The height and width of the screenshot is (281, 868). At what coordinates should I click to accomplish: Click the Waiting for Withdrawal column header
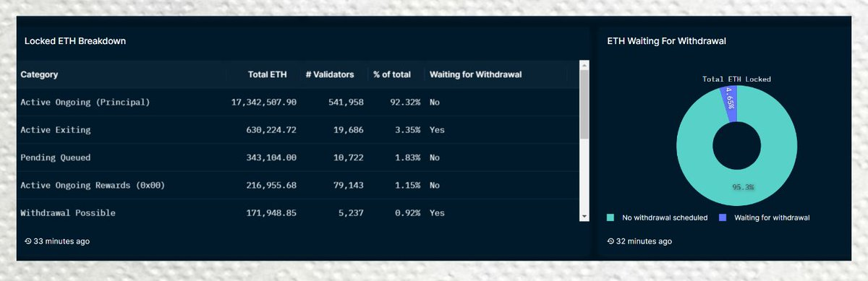pyautogui.click(x=475, y=74)
